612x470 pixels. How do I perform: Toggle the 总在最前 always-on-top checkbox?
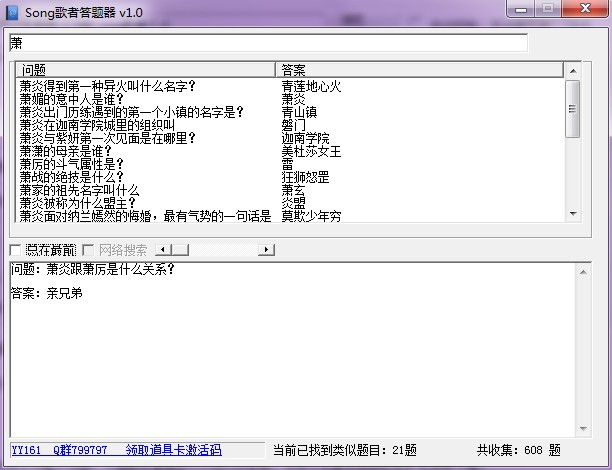tap(15, 249)
